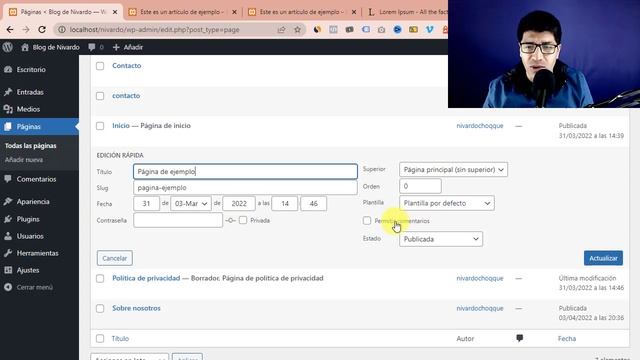Toggle the Permitir comentarios checkbox
Viewport: 640px width, 360px height.
point(367,221)
